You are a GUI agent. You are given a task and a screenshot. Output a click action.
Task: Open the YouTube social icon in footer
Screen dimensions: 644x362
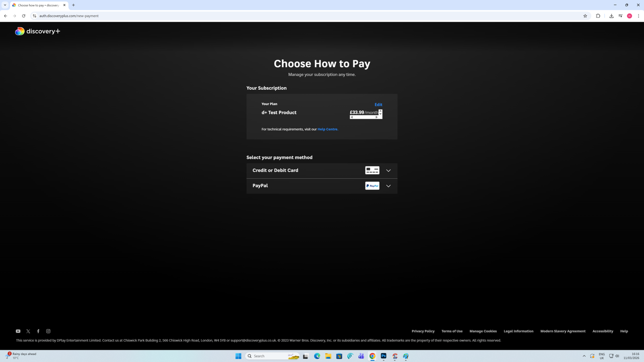pyautogui.click(x=18, y=331)
